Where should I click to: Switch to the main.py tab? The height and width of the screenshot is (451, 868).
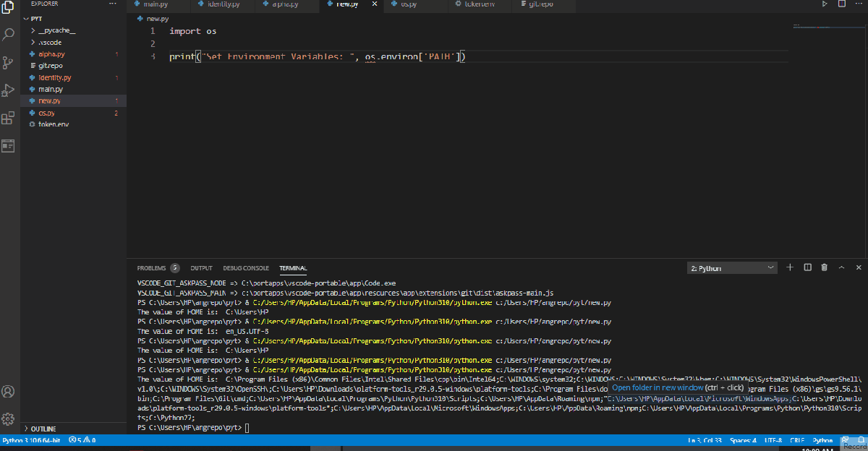[x=156, y=4]
